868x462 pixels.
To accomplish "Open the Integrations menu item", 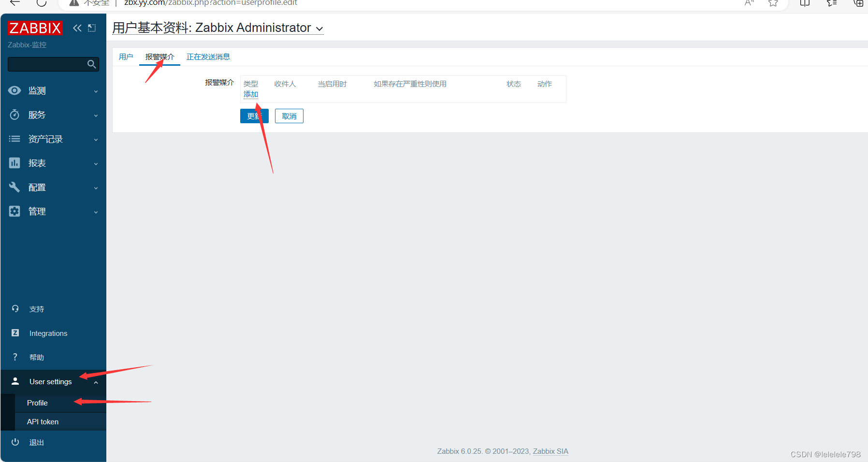I will click(48, 333).
